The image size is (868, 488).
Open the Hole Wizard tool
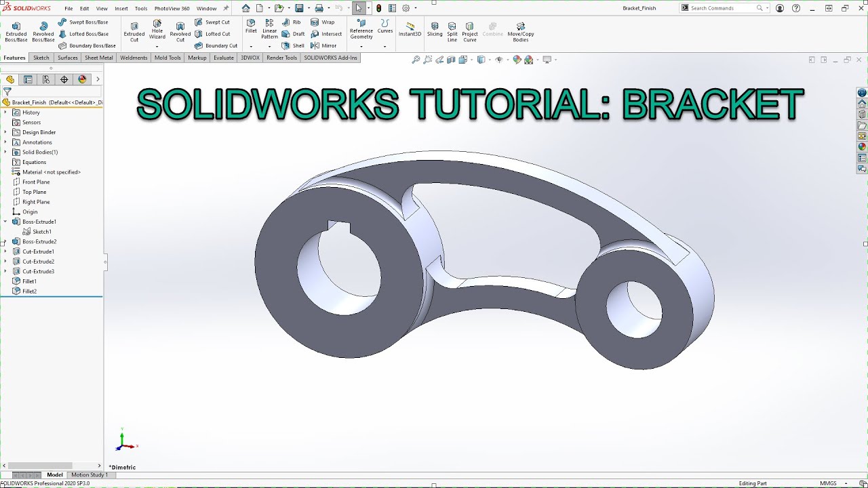point(157,29)
